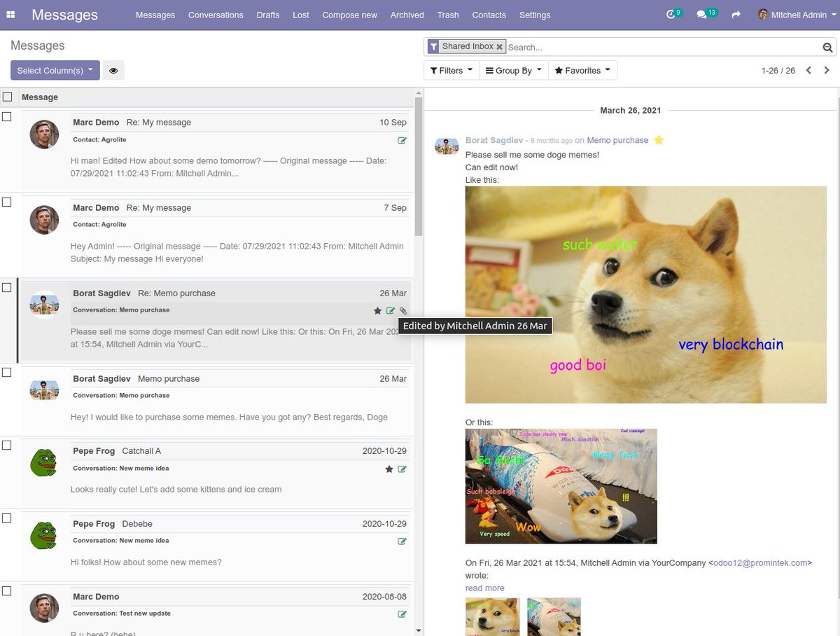Remove the Shared Inbox filter tag

tap(499, 47)
